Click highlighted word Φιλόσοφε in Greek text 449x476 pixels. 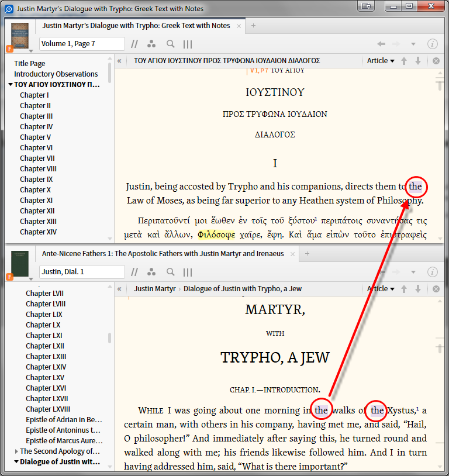pos(216,234)
